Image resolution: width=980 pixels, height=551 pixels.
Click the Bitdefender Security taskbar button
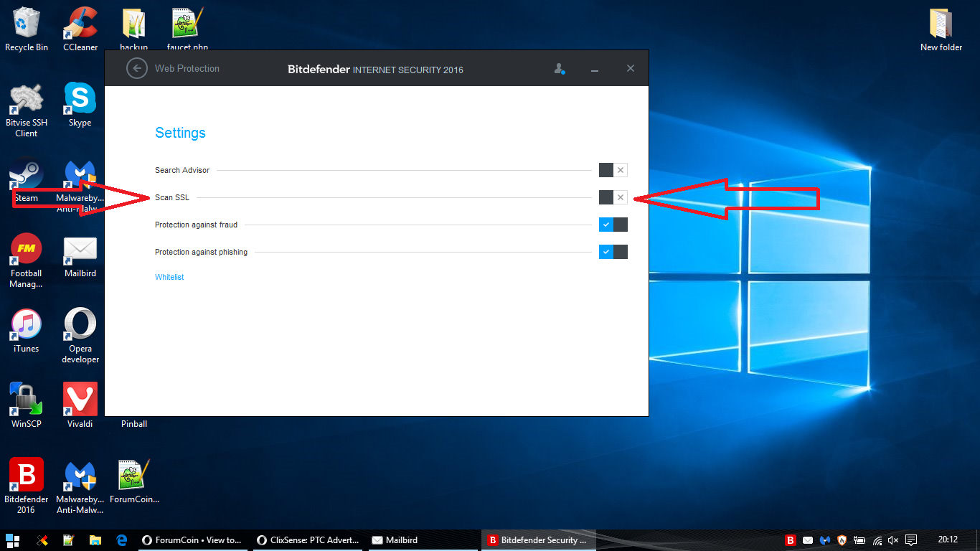537,540
